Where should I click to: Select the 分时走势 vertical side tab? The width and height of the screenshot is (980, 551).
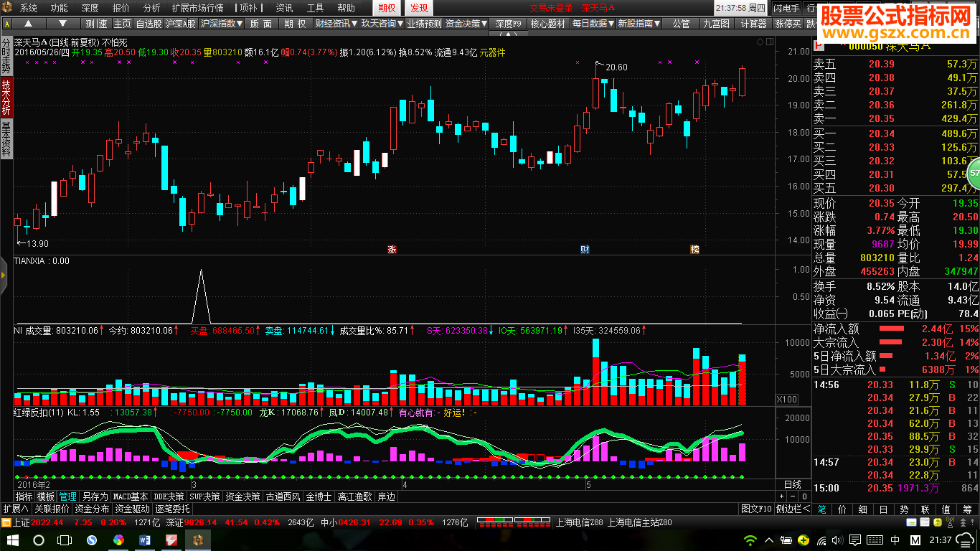pos(6,55)
